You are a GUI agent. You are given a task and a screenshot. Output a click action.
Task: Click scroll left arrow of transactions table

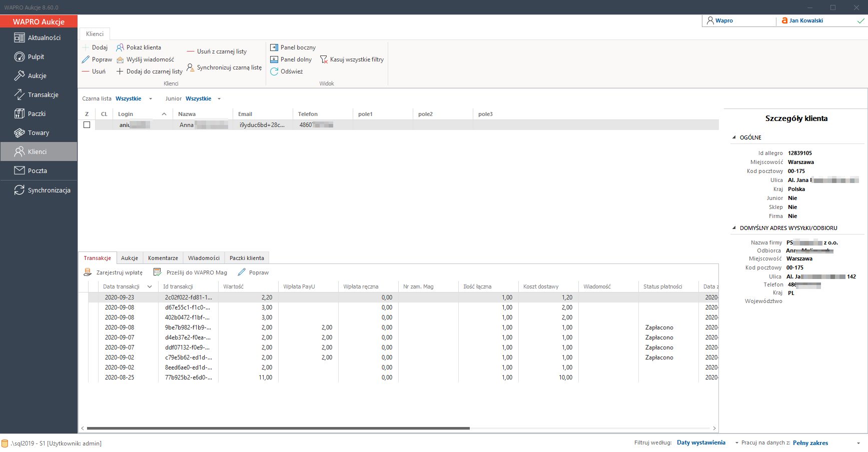tap(83, 428)
